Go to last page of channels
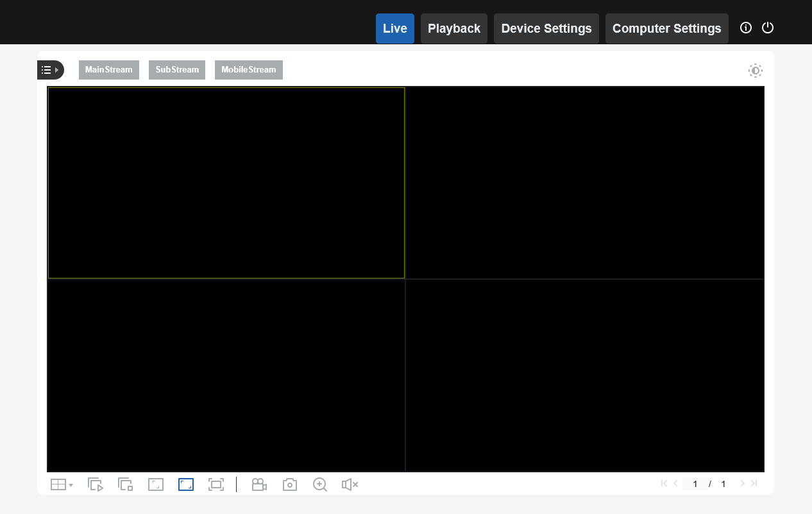 (x=754, y=483)
